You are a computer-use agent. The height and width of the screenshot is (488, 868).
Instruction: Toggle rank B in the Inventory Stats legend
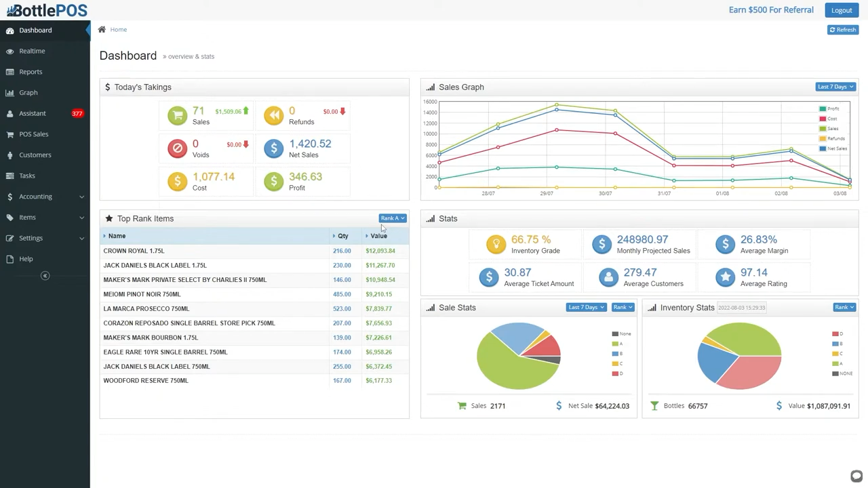click(838, 344)
